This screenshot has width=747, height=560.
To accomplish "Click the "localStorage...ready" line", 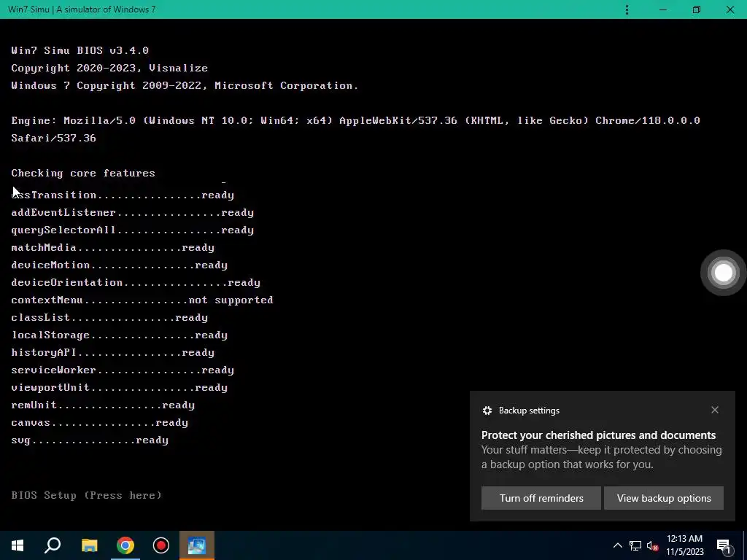I will [x=119, y=335].
